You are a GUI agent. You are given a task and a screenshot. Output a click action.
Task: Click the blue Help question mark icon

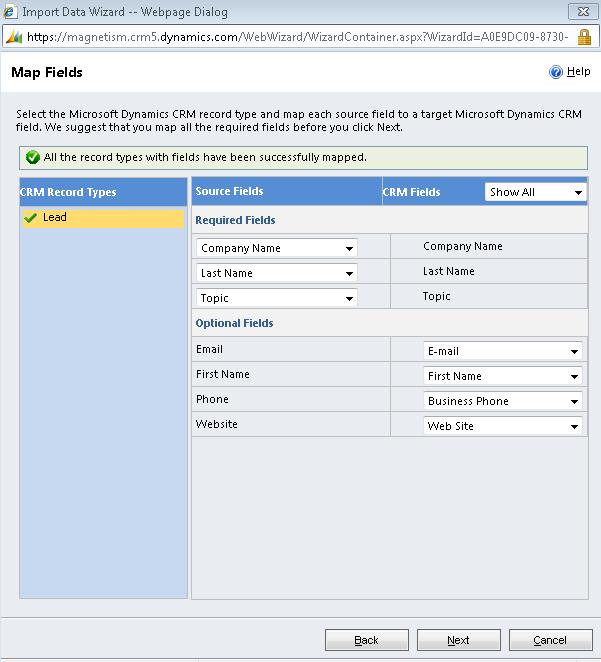[x=556, y=72]
